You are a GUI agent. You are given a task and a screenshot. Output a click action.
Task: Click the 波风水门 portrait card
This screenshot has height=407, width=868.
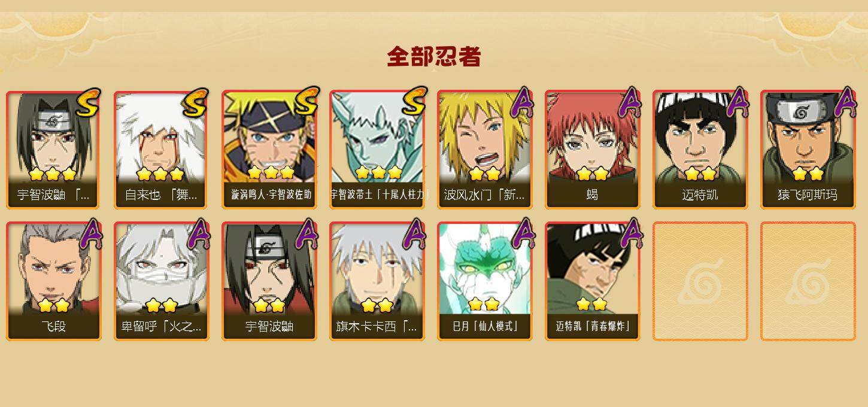click(x=484, y=150)
